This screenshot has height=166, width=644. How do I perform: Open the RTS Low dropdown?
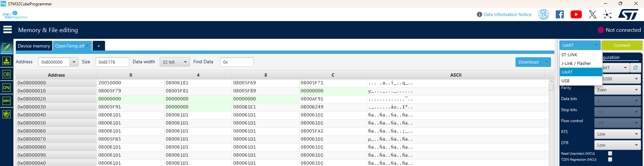(x=617, y=134)
